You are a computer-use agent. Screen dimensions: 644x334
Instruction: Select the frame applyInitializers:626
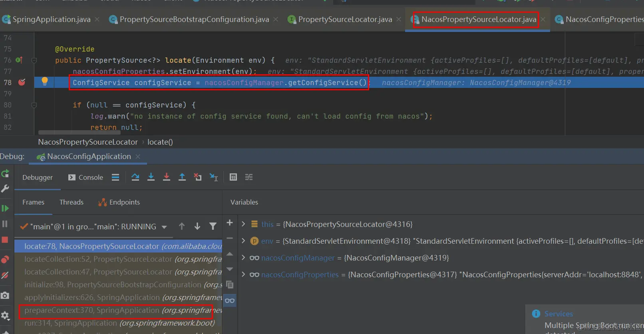pos(118,297)
